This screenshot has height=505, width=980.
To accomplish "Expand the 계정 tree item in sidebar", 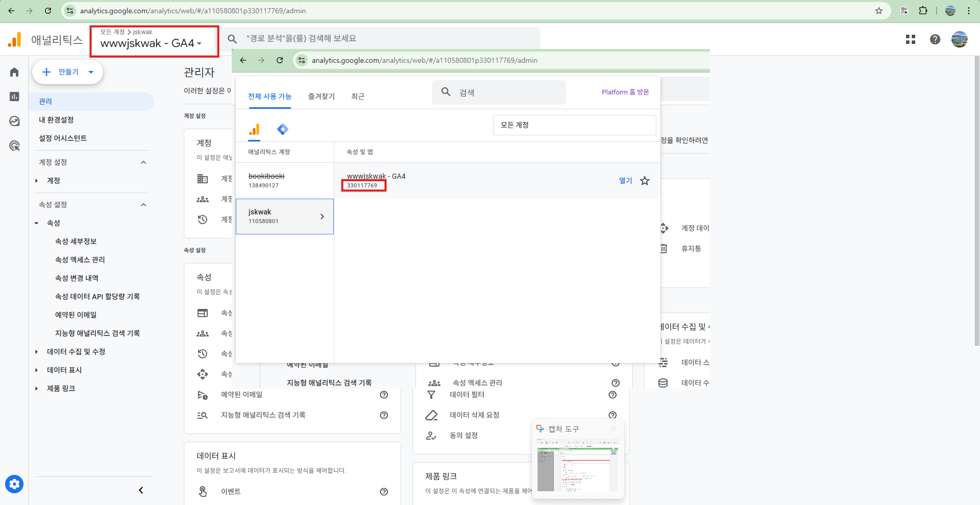I will [x=37, y=181].
